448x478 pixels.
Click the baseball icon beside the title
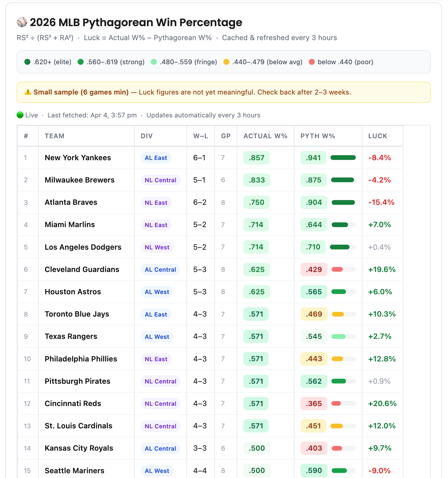coord(22,22)
